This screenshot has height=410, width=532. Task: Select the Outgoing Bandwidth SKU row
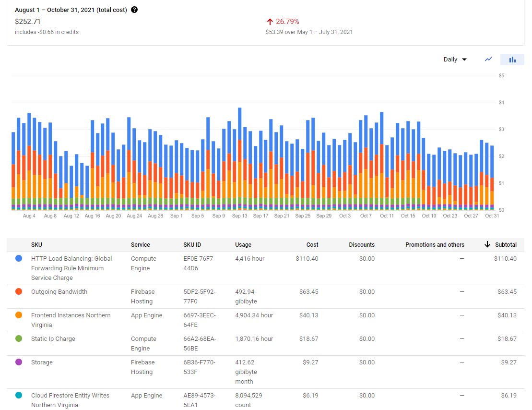(x=59, y=292)
